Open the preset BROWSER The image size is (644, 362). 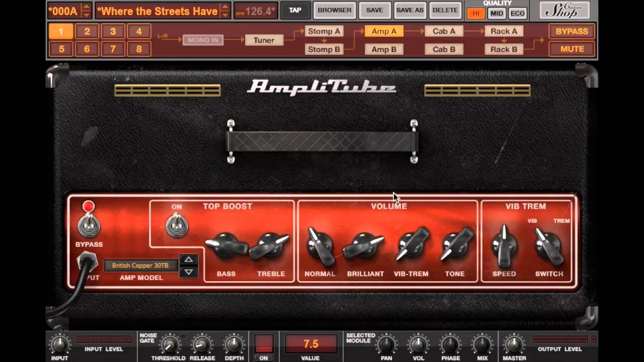(x=335, y=10)
